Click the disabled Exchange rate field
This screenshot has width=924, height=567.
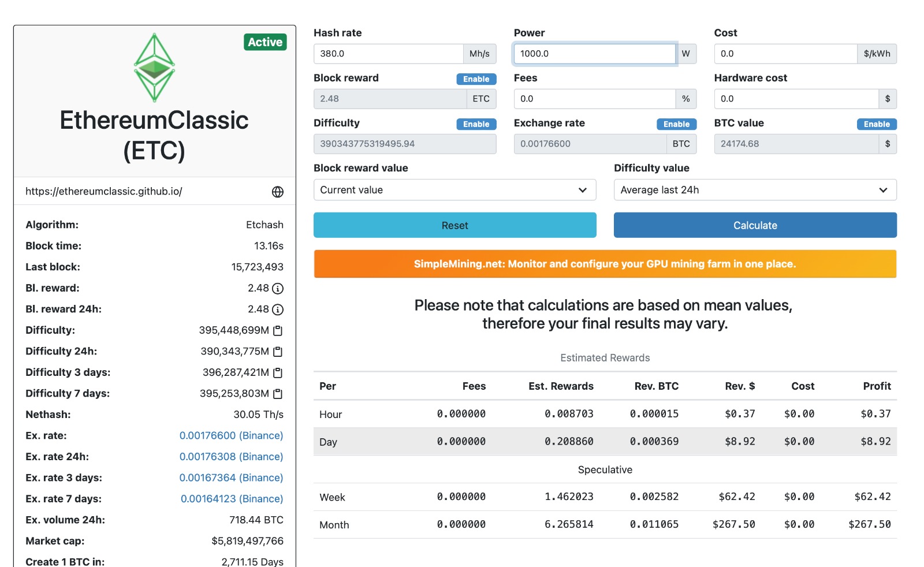pyautogui.click(x=590, y=144)
